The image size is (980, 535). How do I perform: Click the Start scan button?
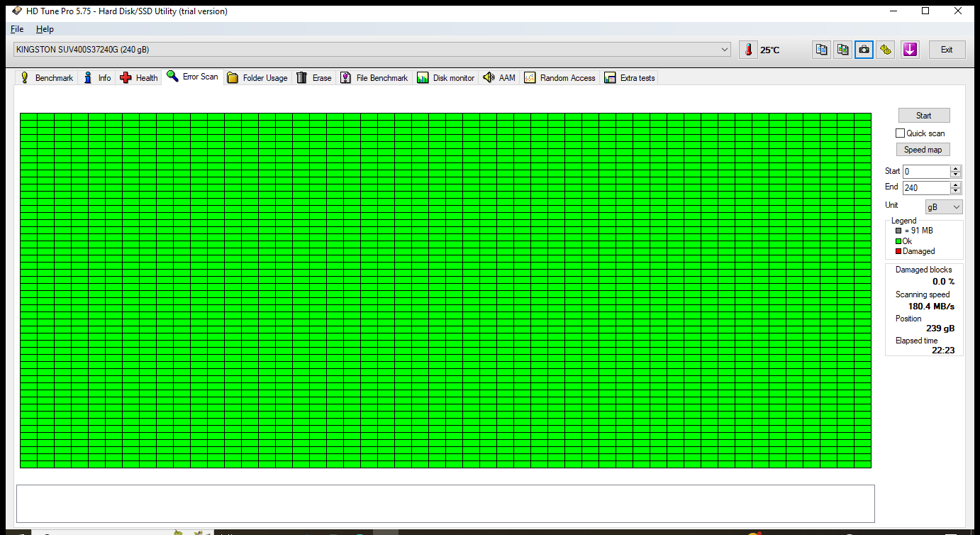click(924, 116)
